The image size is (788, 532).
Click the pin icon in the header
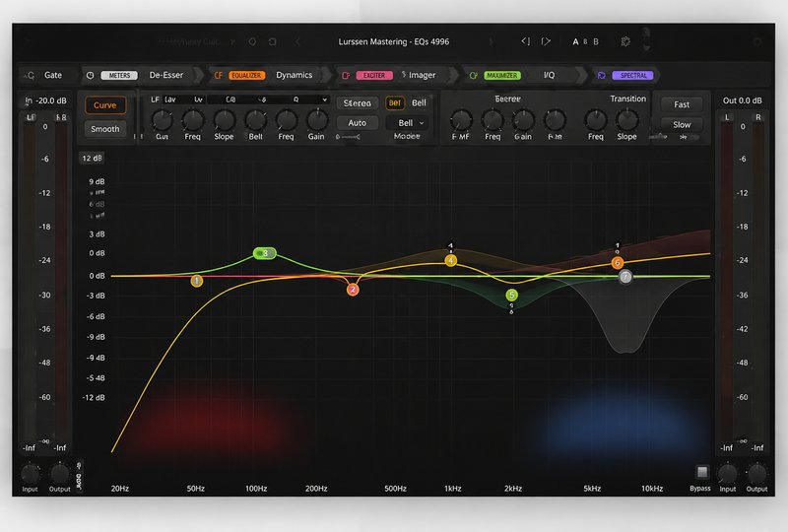point(252,41)
